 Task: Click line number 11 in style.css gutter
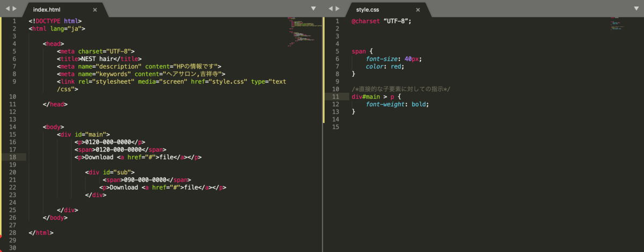pyautogui.click(x=336, y=97)
